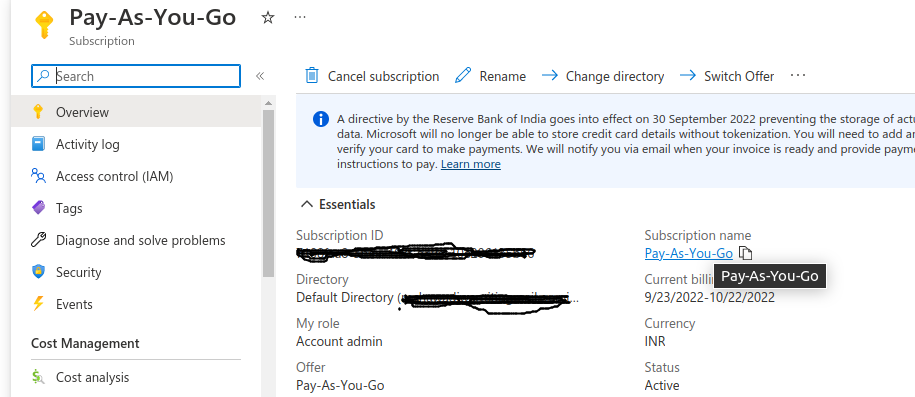The image size is (915, 397).
Task: Click the blue info icon in banner
Action: tap(321, 119)
